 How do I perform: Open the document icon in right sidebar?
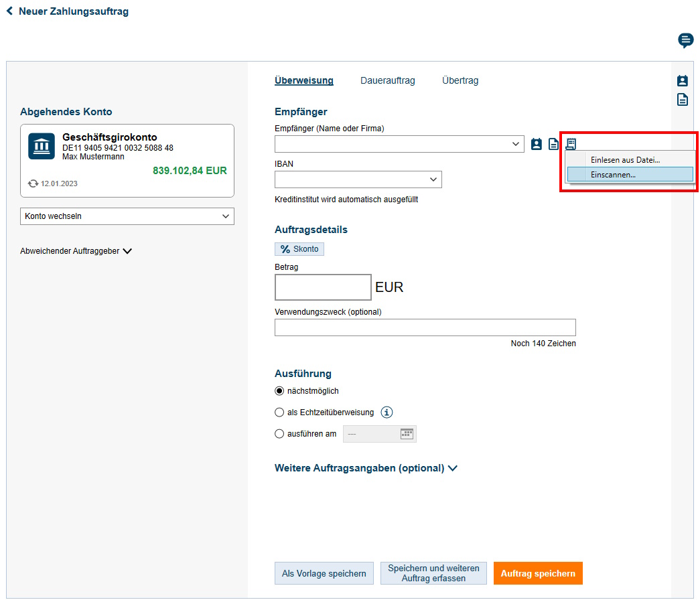click(683, 100)
